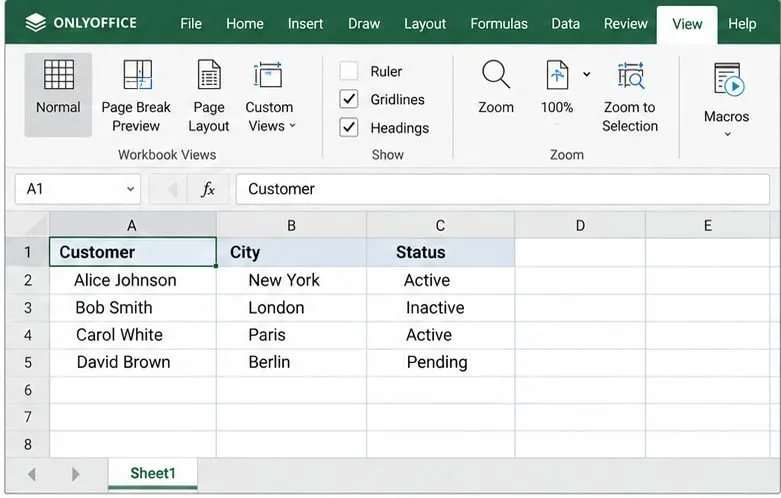
Task: Select the Sheet1 sheet tab
Action: coord(153,474)
